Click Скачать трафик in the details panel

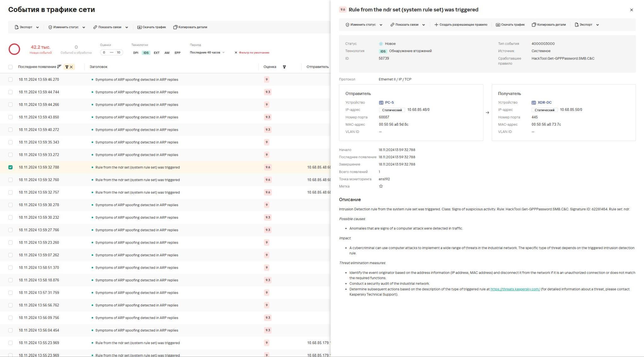(x=510, y=25)
